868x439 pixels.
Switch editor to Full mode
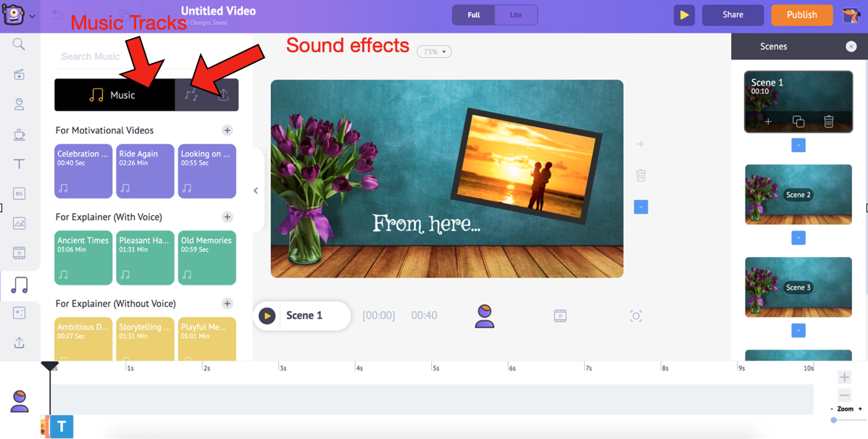tap(474, 14)
